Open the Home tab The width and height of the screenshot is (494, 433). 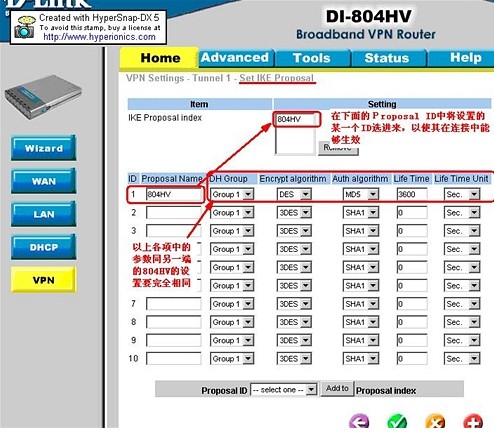[x=160, y=58]
